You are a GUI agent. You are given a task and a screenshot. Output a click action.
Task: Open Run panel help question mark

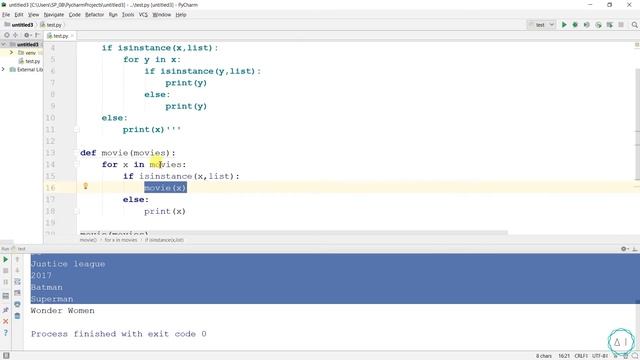6,333
